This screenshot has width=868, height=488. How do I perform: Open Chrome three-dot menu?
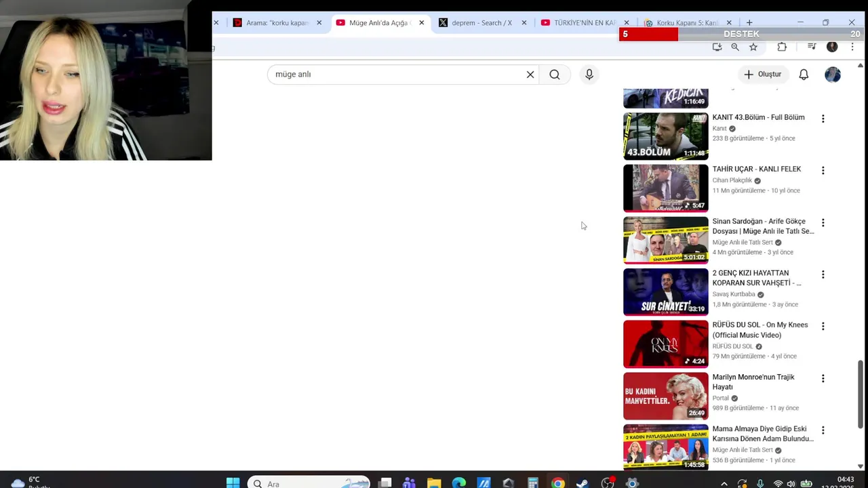point(852,47)
